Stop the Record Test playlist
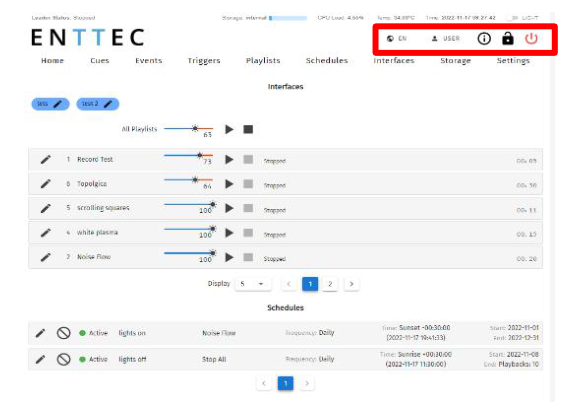 click(248, 160)
